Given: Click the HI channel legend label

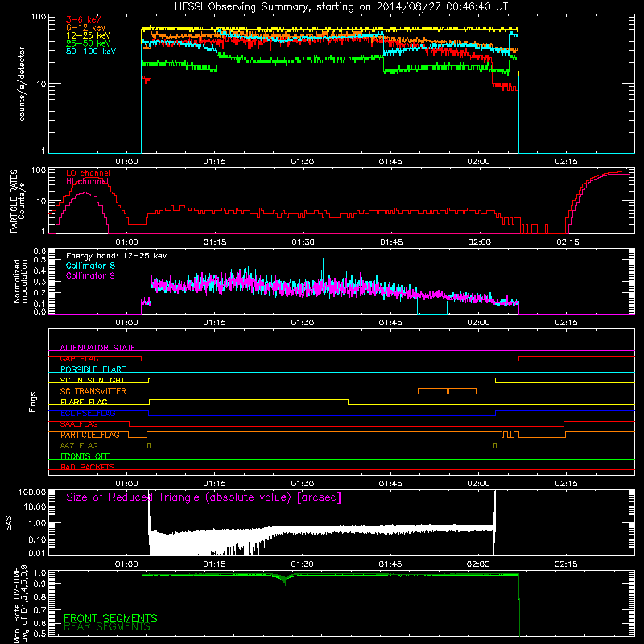Looking at the screenshot, I should (87, 181).
